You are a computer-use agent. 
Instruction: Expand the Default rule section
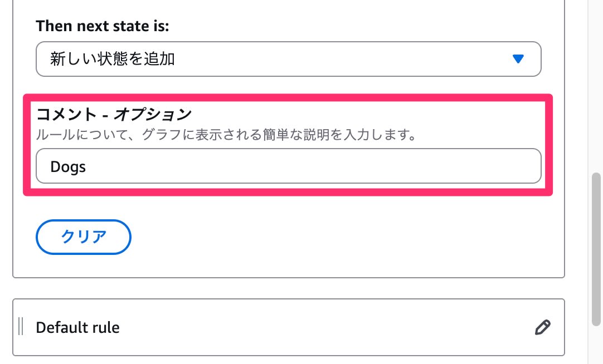[x=288, y=327]
